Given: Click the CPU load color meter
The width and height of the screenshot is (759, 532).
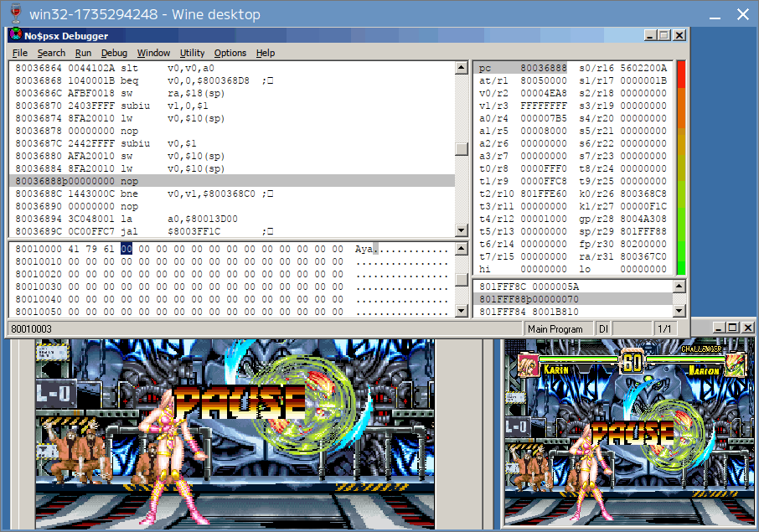Looking at the screenshot, I should click(680, 168).
